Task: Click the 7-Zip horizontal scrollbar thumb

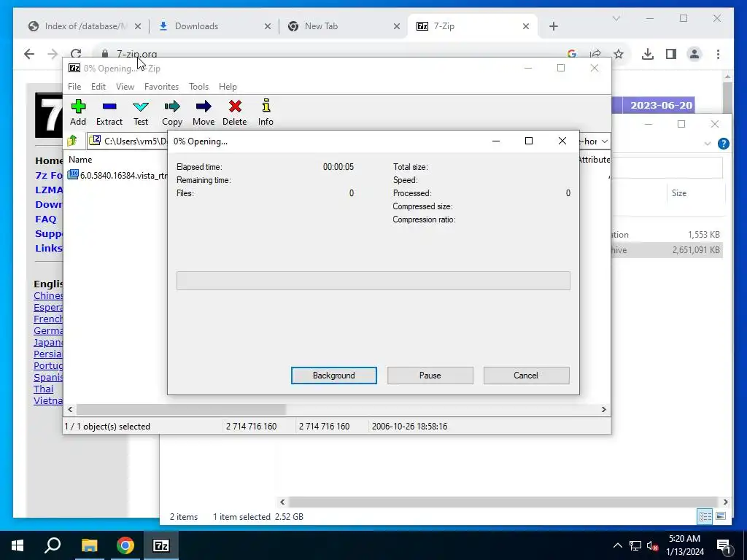Action: 181,409
